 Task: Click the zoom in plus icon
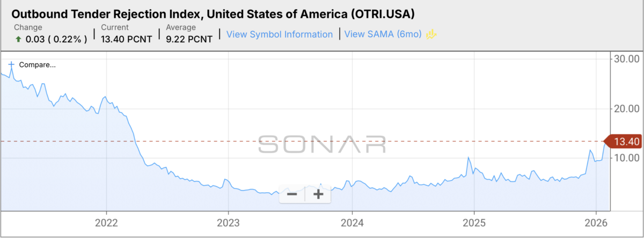[x=318, y=194]
